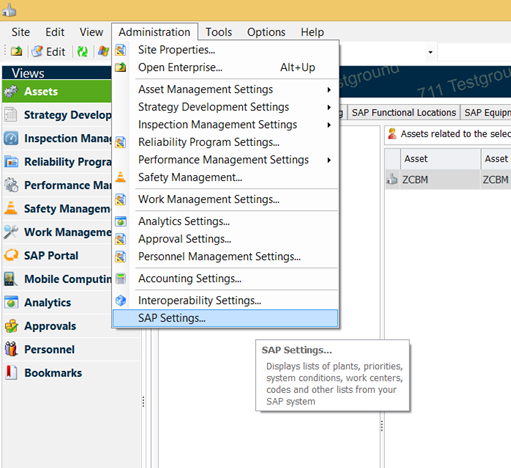Click the Approvals checkmark icon
Viewport: 511px width, 468px height.
11,326
